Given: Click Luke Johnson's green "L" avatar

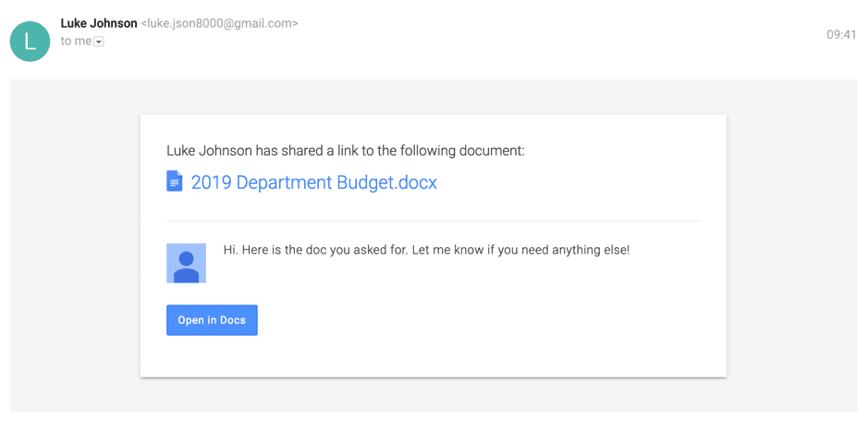Looking at the screenshot, I should (30, 42).
